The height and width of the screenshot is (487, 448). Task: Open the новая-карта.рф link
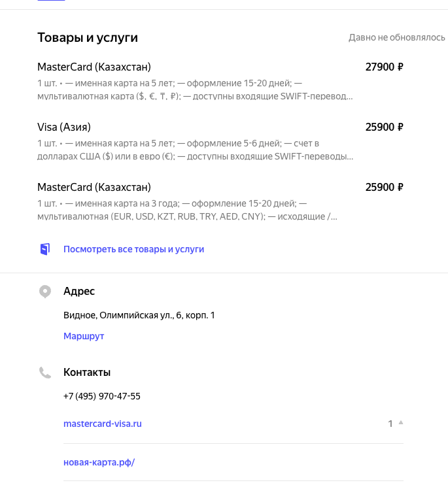pyautogui.click(x=99, y=462)
